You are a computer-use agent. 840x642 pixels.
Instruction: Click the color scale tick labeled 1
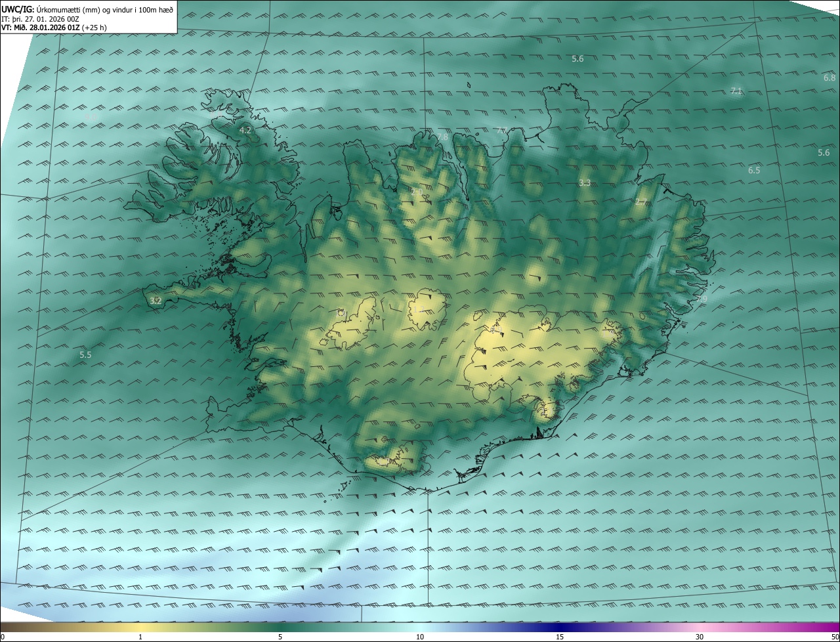(140, 637)
